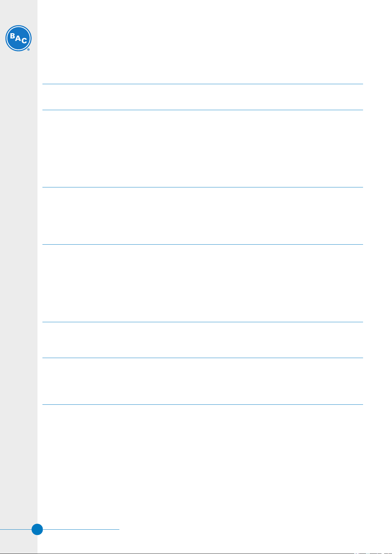
Task: Click the BAC circular logo
Action: [x=18, y=38]
